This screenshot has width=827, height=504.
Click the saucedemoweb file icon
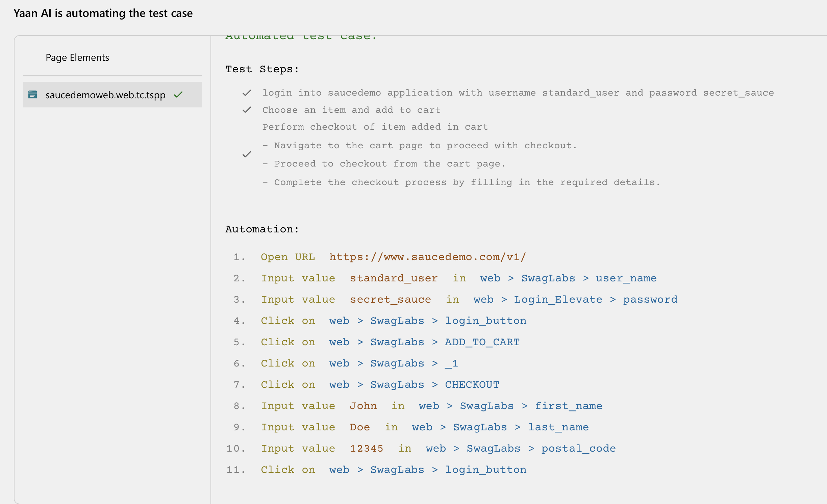click(x=32, y=95)
